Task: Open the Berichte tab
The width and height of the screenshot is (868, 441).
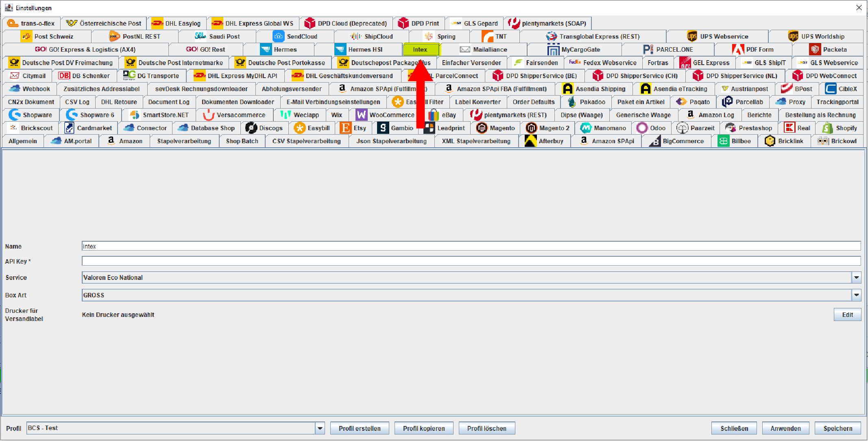Action: point(759,115)
